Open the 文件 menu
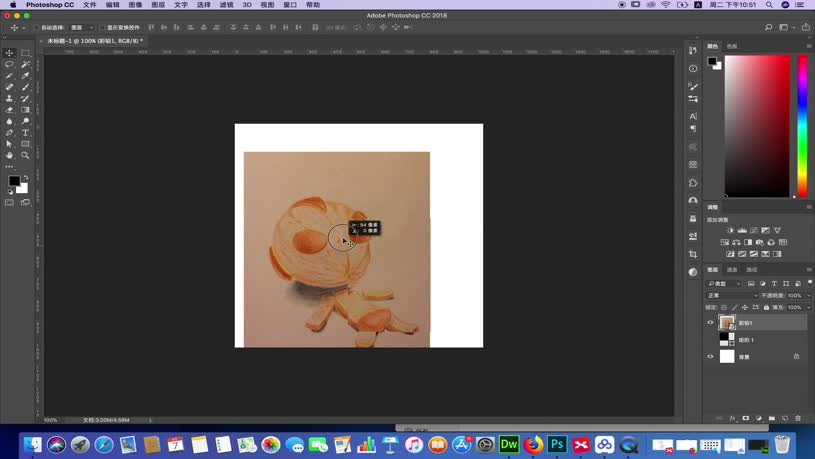Viewport: 815px width, 459px height. coord(89,5)
